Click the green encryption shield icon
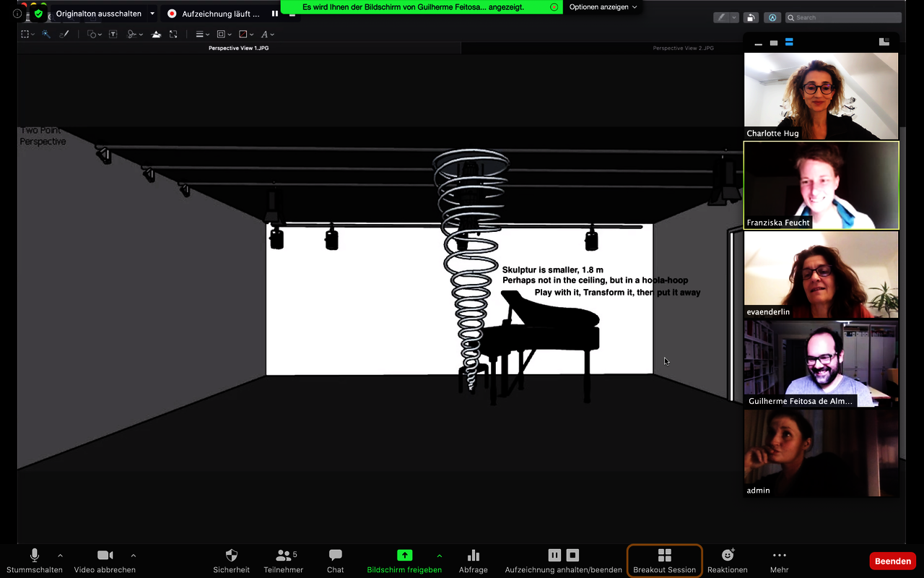 [39, 14]
